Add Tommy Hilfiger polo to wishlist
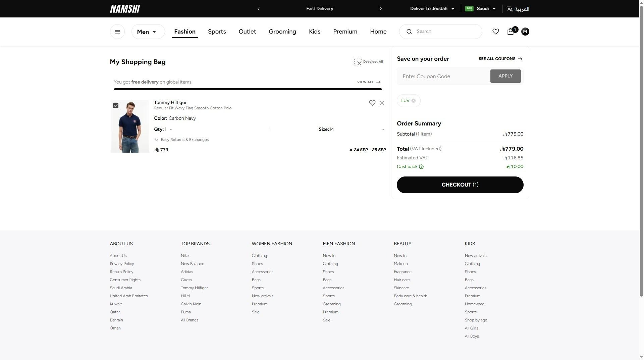This screenshot has height=360, width=644. [372, 103]
